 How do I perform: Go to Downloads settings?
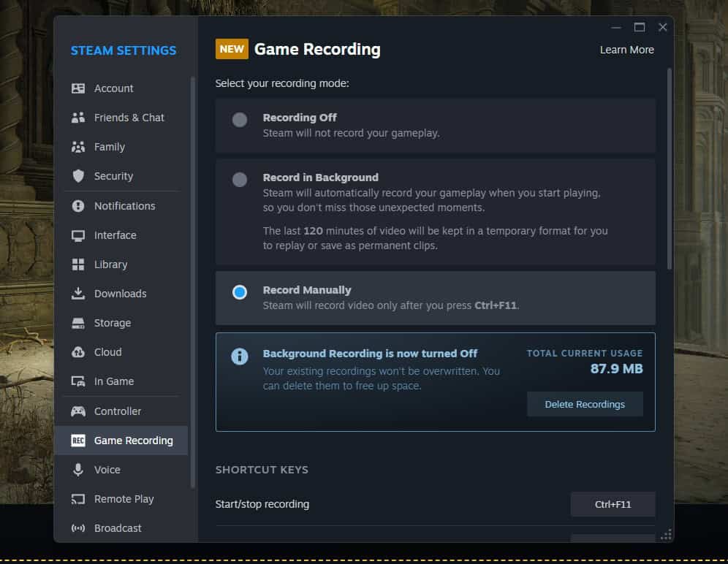pos(121,294)
